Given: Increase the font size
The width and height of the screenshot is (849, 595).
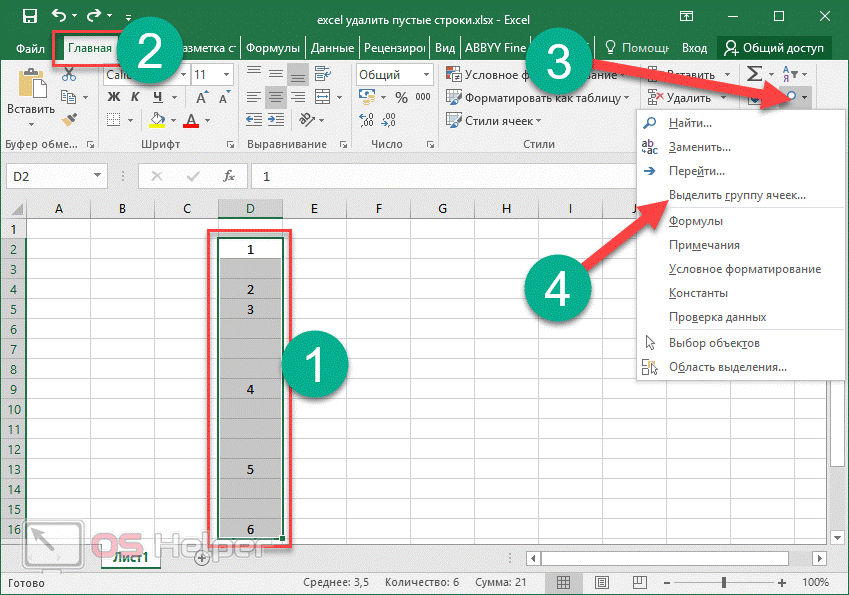Looking at the screenshot, I should click(201, 98).
